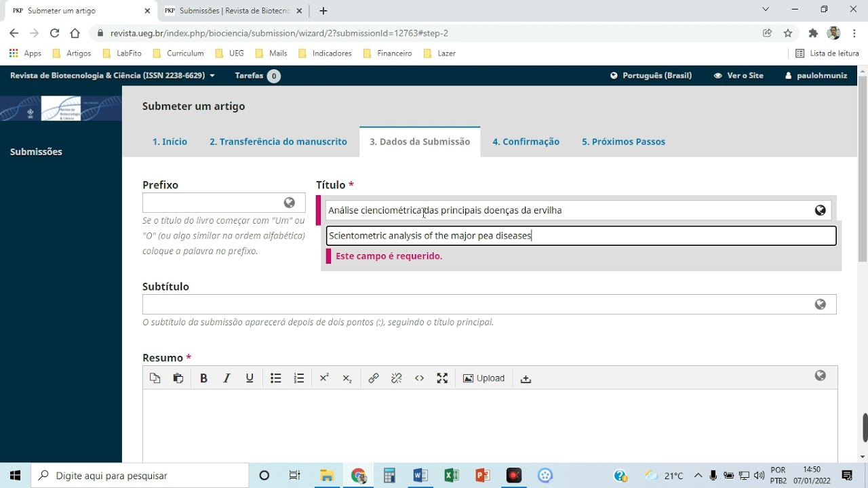The height and width of the screenshot is (488, 868).
Task: Open source code view in editor
Action: click(420, 378)
